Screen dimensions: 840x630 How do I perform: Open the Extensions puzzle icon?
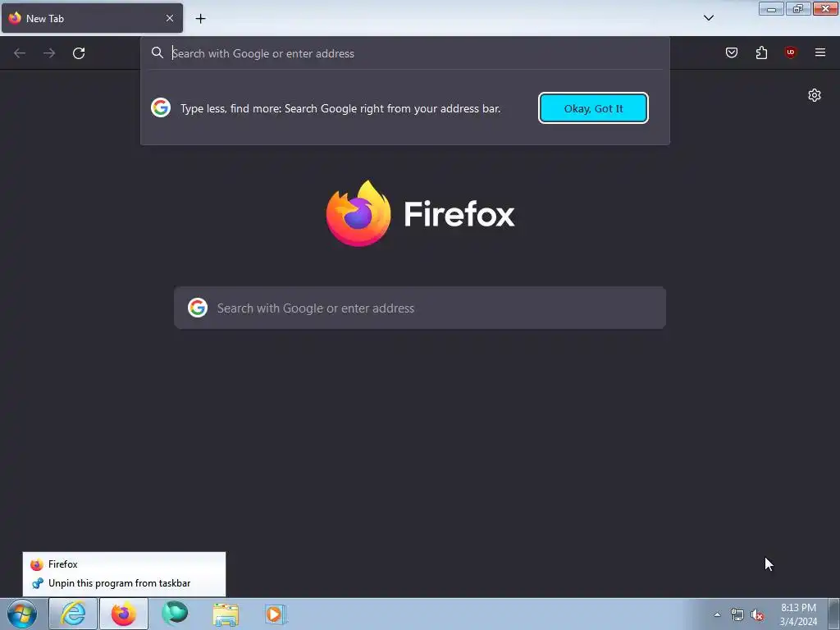pyautogui.click(x=761, y=52)
